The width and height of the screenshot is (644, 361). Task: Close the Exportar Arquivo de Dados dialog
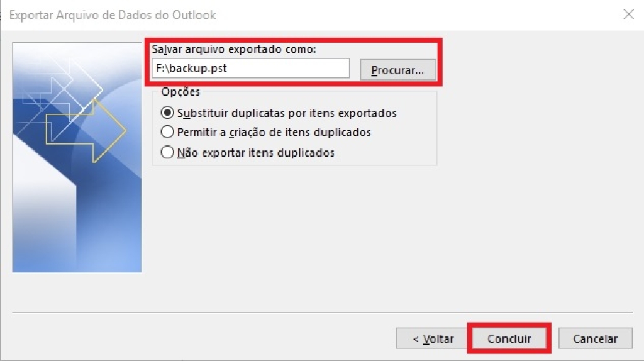(628, 14)
